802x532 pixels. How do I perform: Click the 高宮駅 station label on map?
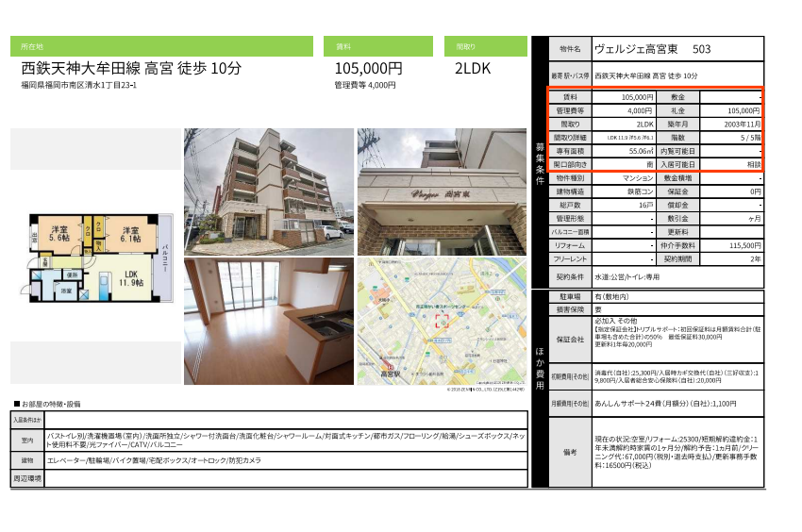tap(381, 374)
